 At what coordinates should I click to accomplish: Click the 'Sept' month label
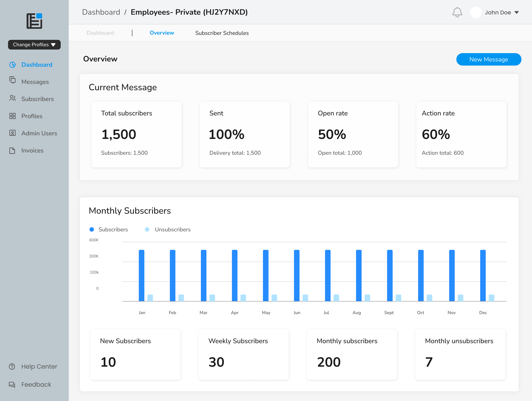[x=389, y=313]
